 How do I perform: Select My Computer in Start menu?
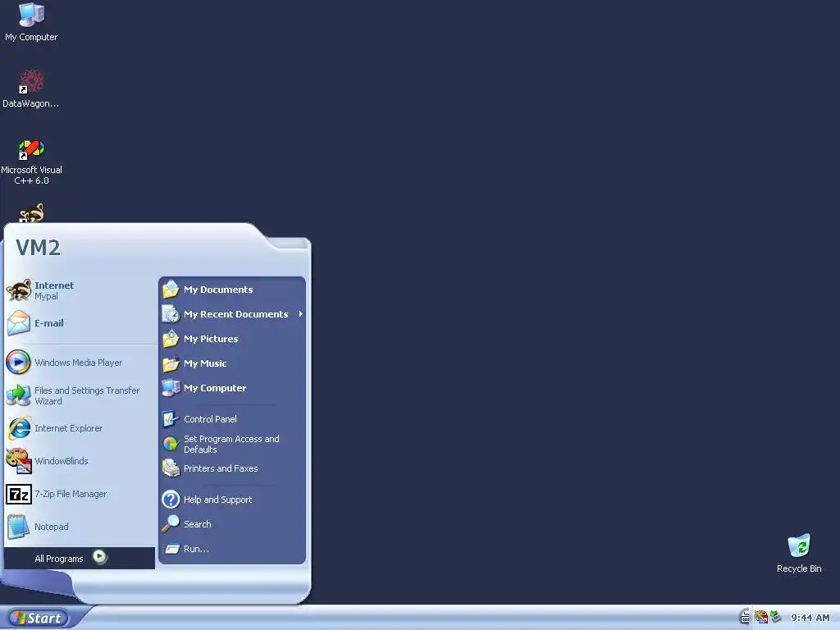coord(232,388)
